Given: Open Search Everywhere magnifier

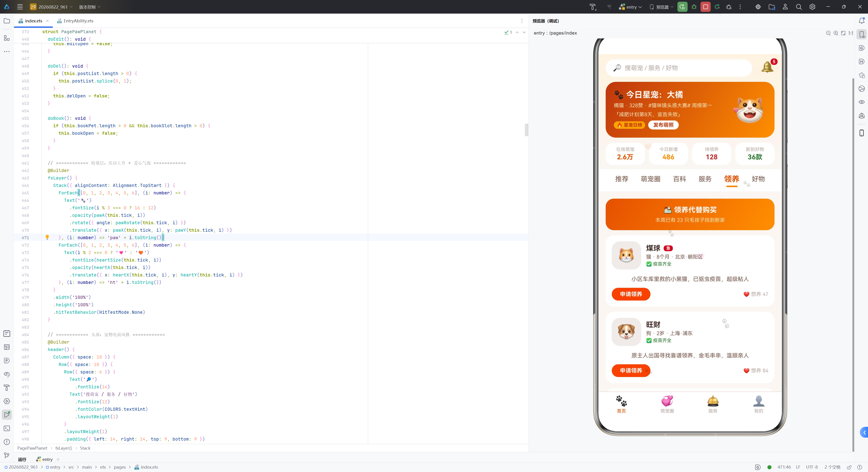Looking at the screenshot, I should 799,7.
